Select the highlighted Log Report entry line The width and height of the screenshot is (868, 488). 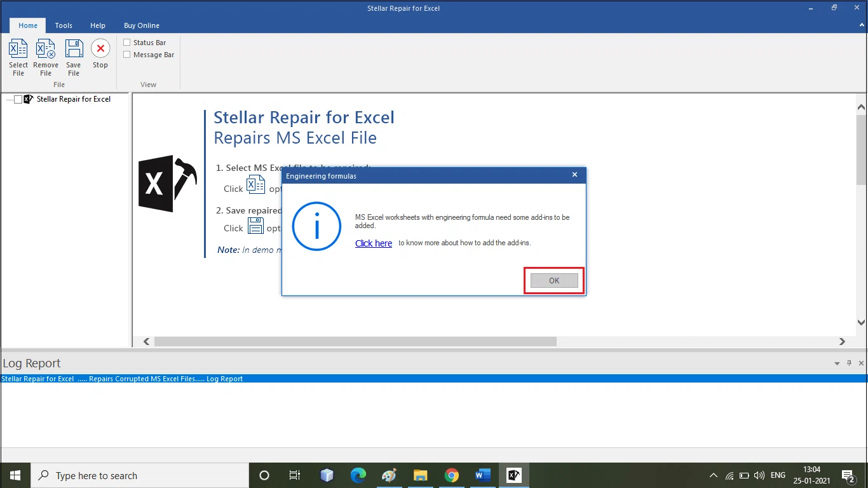434,379
